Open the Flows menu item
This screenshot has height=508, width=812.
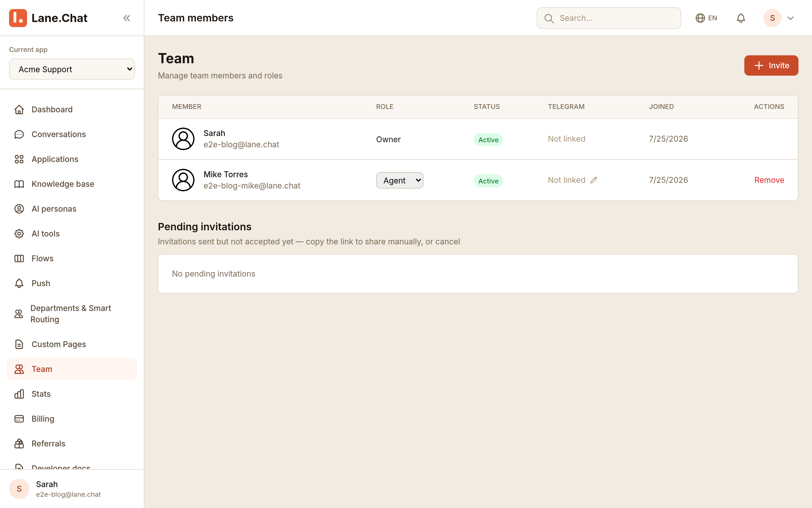pos(72,258)
